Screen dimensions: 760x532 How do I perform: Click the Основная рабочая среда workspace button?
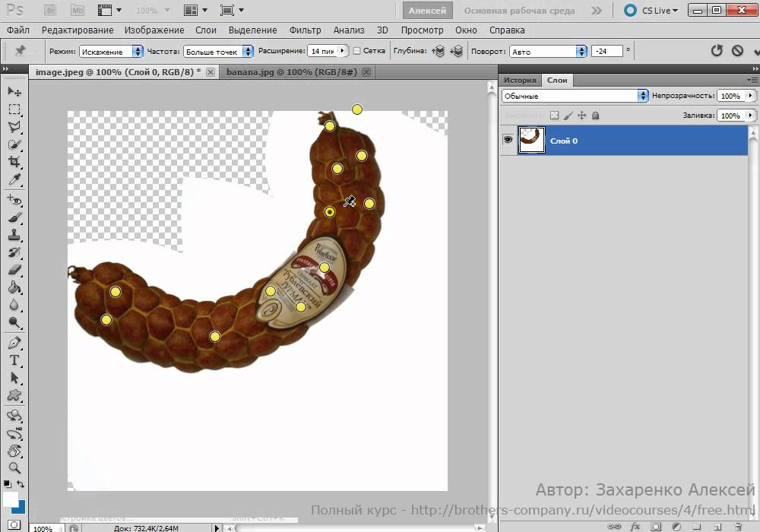tap(519, 11)
